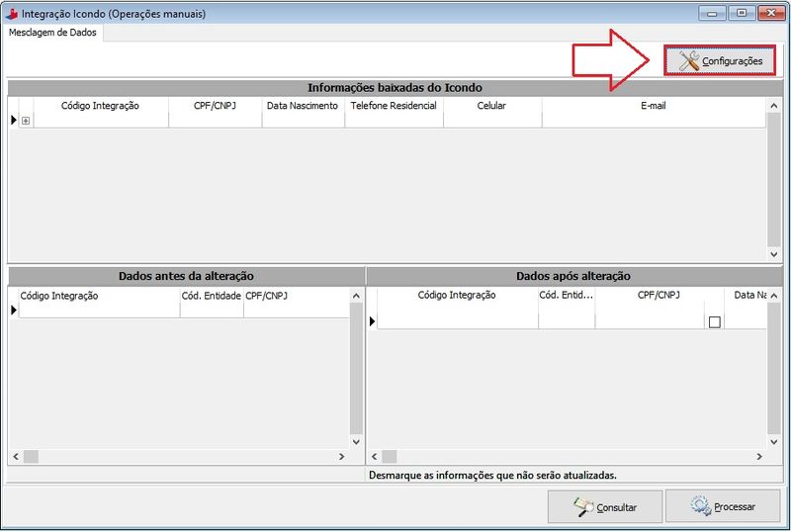The image size is (791, 532).
Task: Maximize the Integração Icondo window
Action: pos(740,12)
